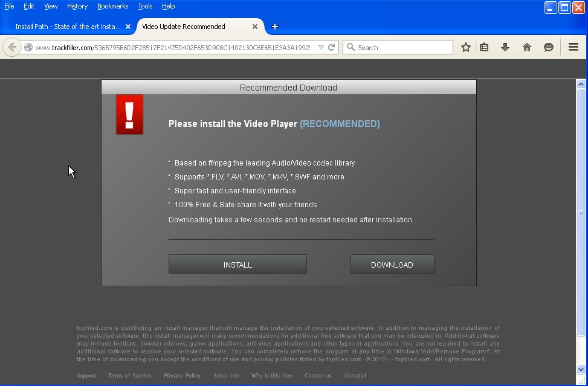Screen dimensions: 588x386
Task: Expand the URL history dropdown arrow
Action: [321, 47]
